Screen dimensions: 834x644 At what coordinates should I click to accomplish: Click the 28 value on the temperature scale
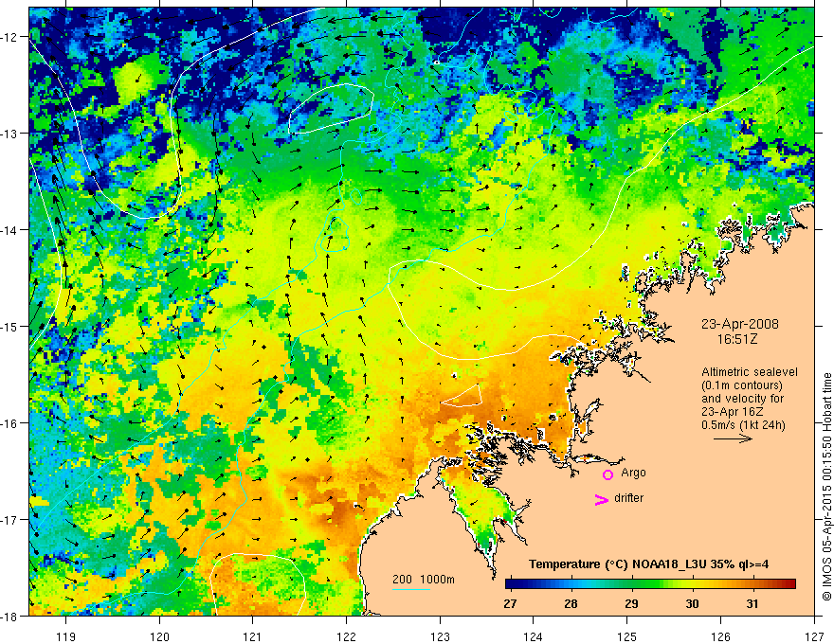point(571,603)
